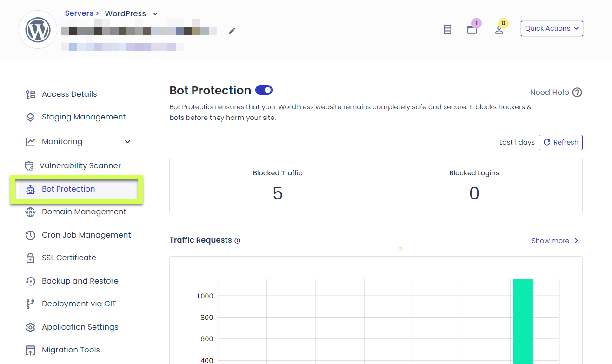612x364 pixels.
Task: Click the Need Help link text
Action: pos(550,93)
